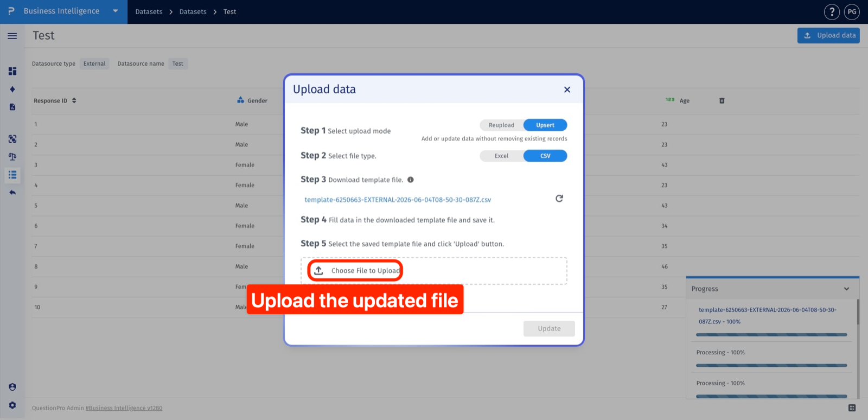Click the Upload data button

point(828,35)
